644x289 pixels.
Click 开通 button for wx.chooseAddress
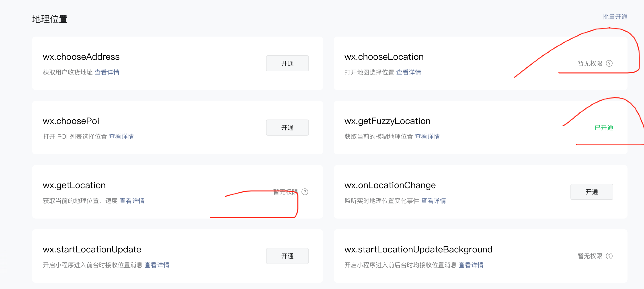[287, 63]
